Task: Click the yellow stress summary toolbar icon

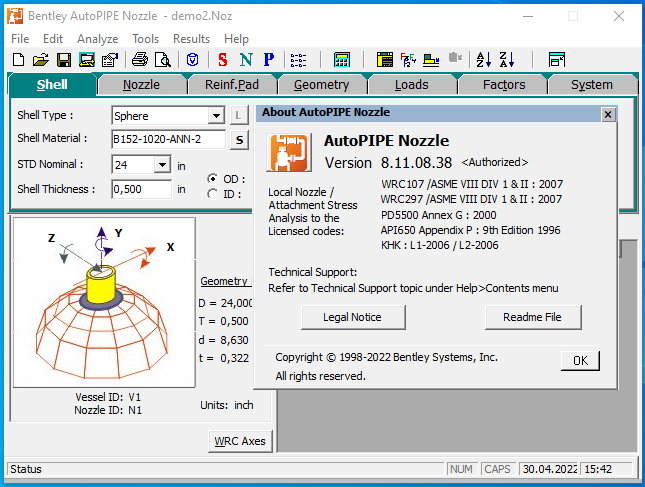Action: tap(431, 60)
